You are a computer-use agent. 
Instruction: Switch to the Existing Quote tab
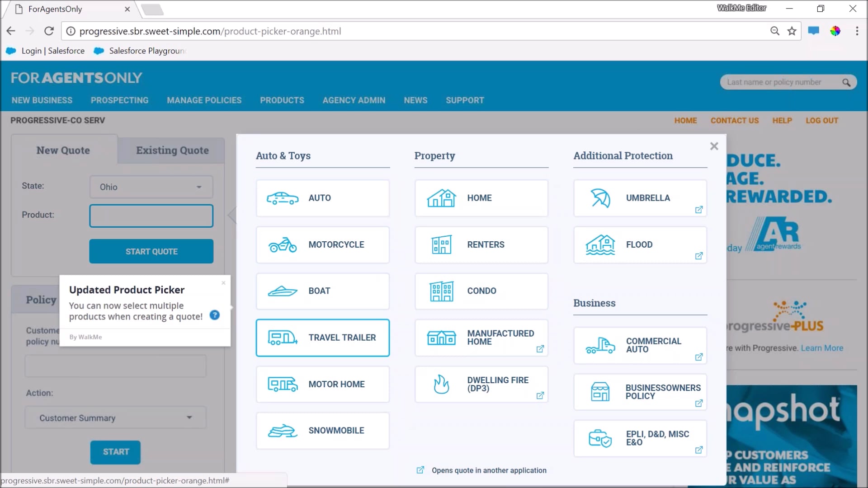point(172,150)
